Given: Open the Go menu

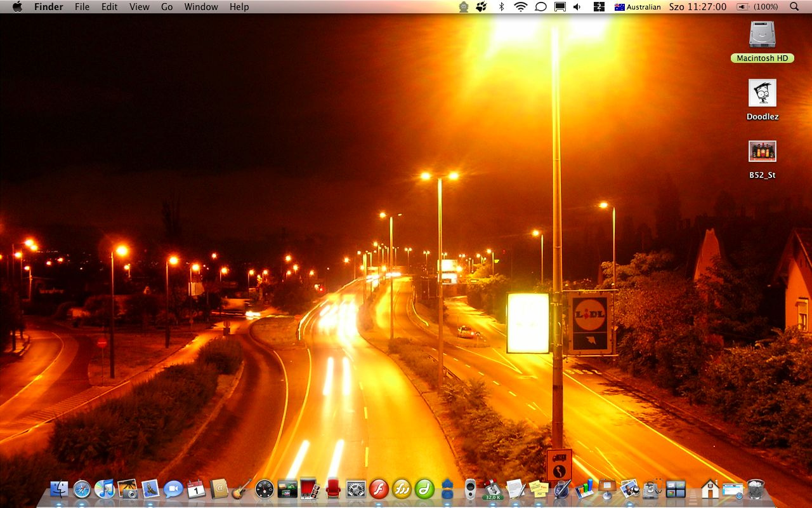Looking at the screenshot, I should coord(167,7).
